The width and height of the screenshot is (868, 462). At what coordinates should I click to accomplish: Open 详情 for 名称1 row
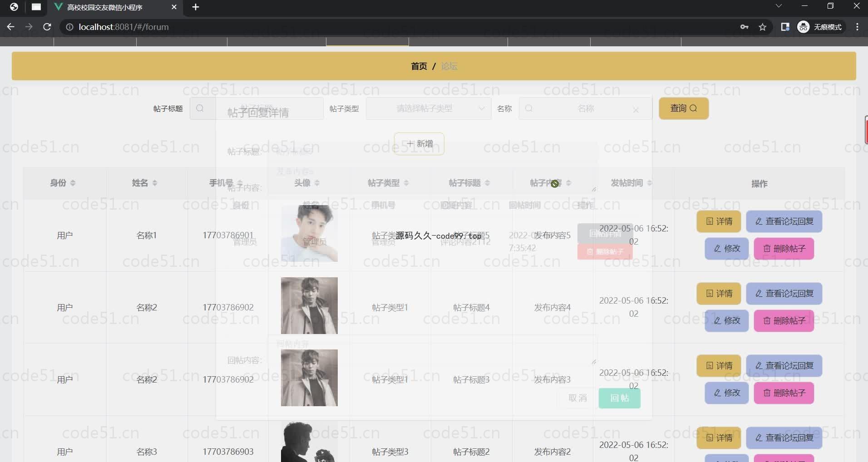pos(719,221)
